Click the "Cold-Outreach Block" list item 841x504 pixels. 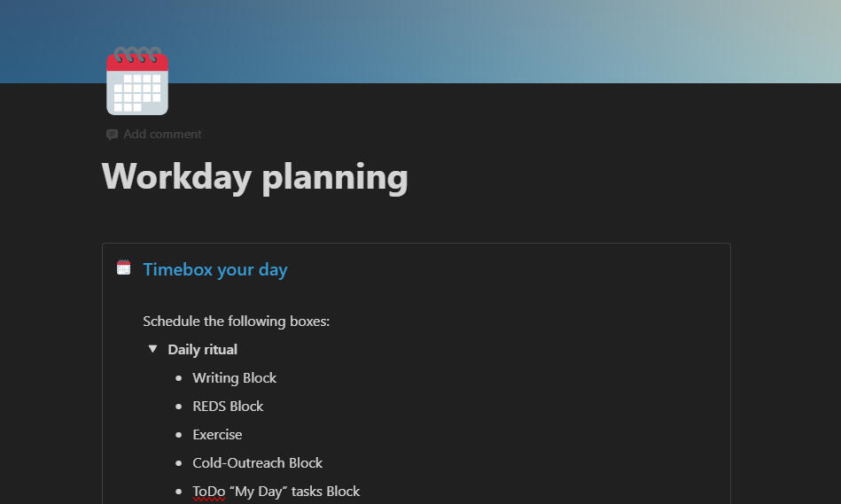click(x=257, y=462)
